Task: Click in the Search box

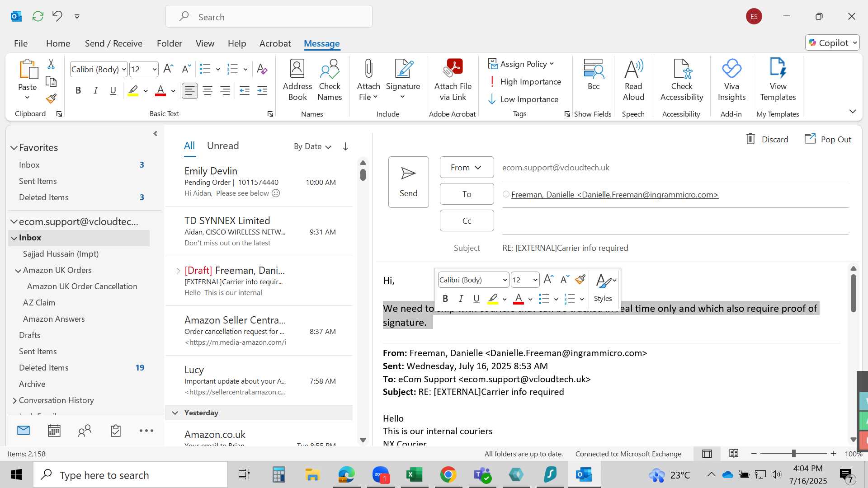Action: click(x=269, y=17)
